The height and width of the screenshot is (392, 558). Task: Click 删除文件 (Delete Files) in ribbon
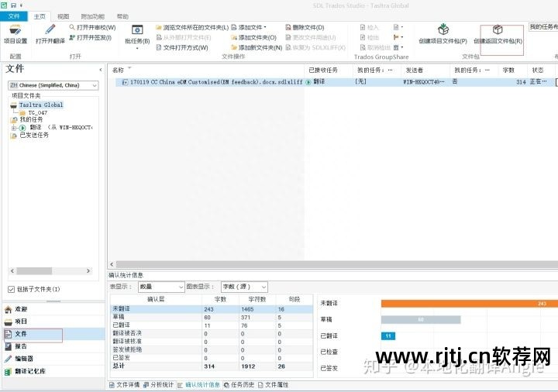tap(304, 27)
